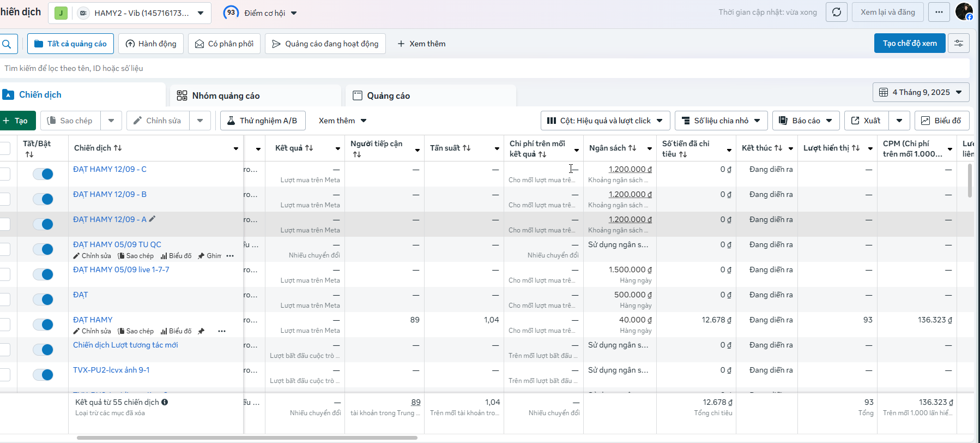
Task: Click Sao chép under ĐẠT HAMY row
Action: point(136,331)
